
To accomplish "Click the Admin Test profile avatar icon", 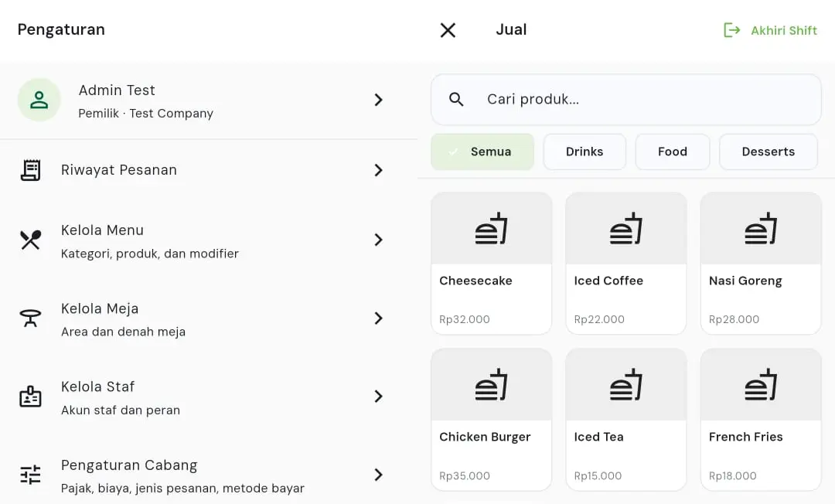I will pos(39,100).
